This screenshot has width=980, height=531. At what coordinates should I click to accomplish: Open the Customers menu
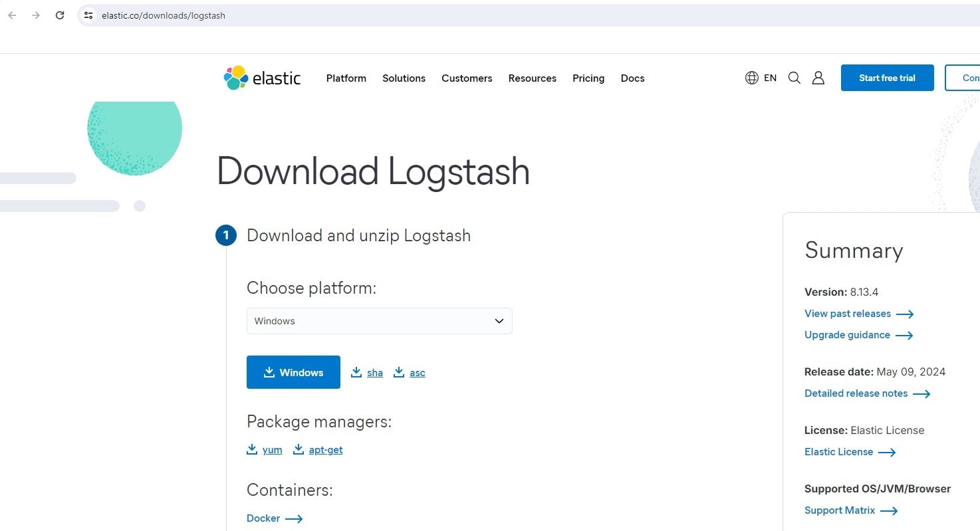[x=467, y=78]
